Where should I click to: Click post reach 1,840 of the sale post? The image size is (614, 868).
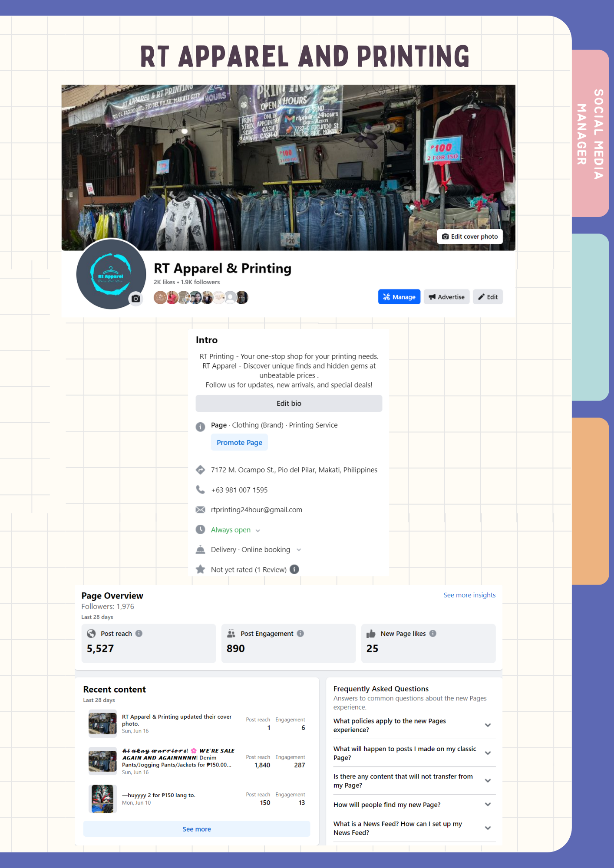click(x=262, y=765)
